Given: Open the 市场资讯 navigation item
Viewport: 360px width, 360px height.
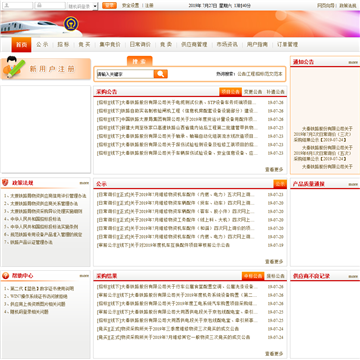Looking at the screenshot, I should (227, 44).
